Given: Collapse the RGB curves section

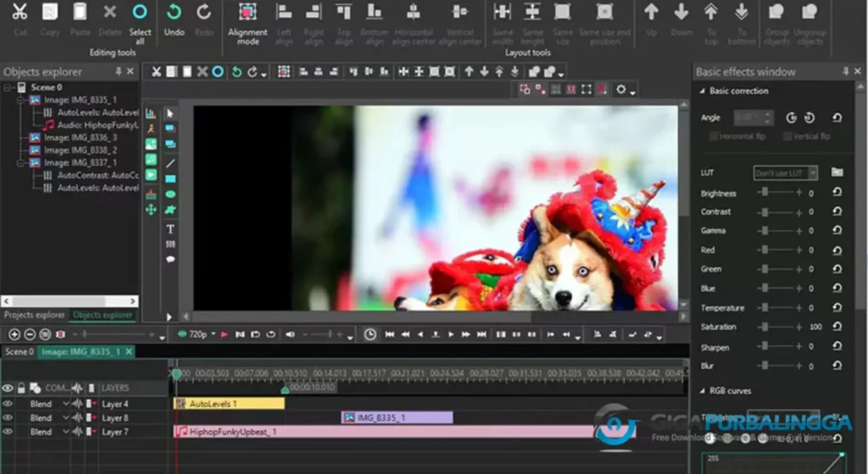Looking at the screenshot, I should point(703,391).
